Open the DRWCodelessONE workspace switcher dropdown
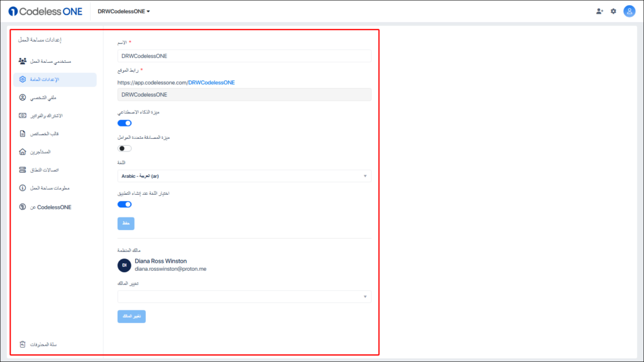This screenshot has width=644, height=362. [x=124, y=11]
